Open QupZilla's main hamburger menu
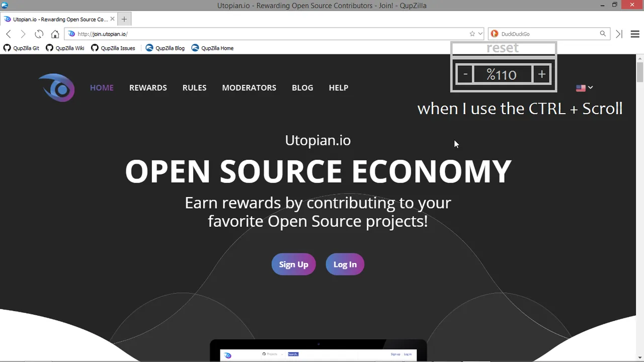This screenshot has width=644, height=362. (x=635, y=34)
